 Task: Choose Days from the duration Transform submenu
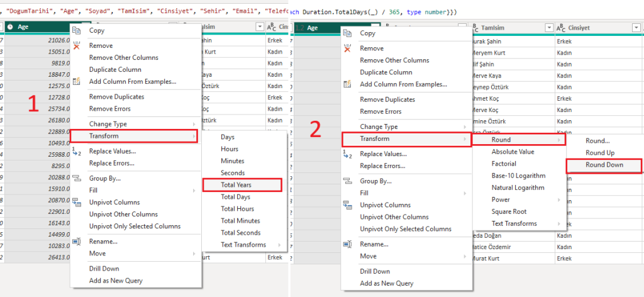tap(228, 137)
